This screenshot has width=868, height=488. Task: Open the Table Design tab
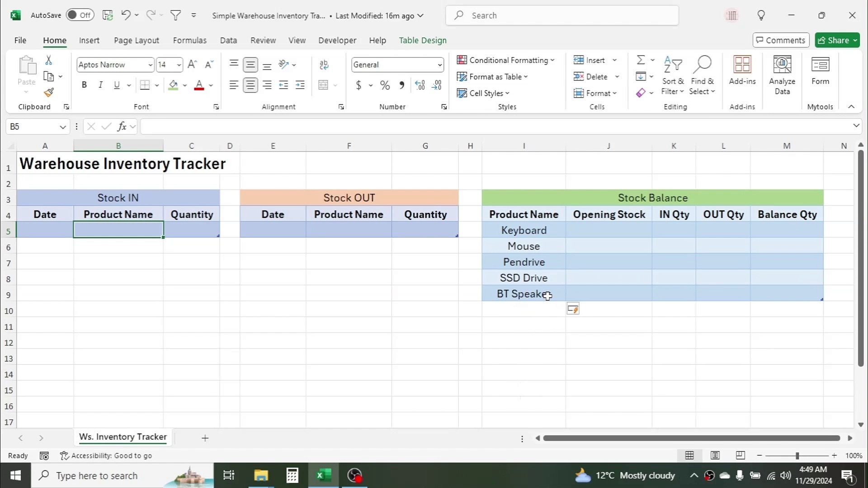pyautogui.click(x=422, y=40)
